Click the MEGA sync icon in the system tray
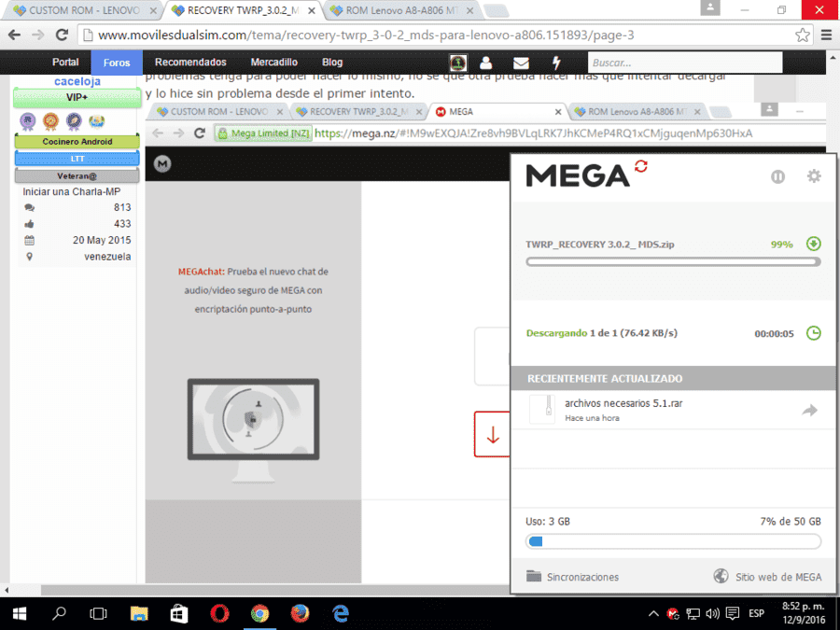 673,614
